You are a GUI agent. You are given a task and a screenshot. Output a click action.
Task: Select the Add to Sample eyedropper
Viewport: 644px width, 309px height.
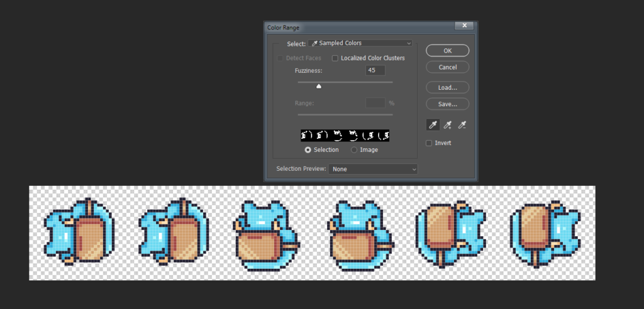point(448,125)
